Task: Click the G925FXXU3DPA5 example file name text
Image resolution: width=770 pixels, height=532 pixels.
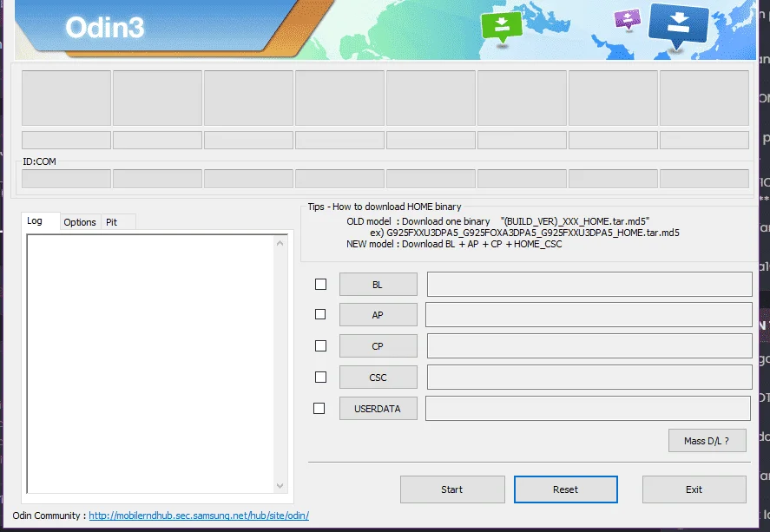Action: click(x=533, y=233)
